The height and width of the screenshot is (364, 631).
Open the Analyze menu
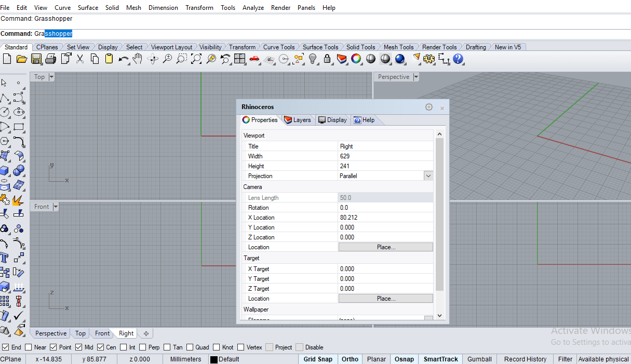point(253,8)
